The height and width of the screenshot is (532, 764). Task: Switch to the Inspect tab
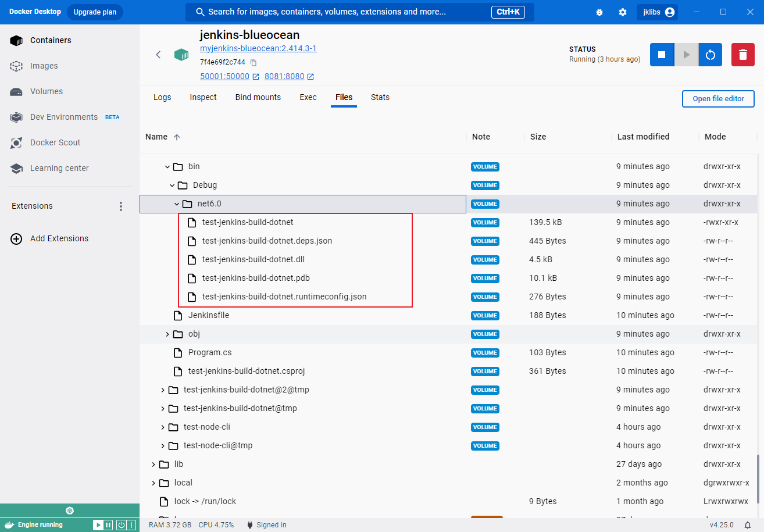point(203,97)
